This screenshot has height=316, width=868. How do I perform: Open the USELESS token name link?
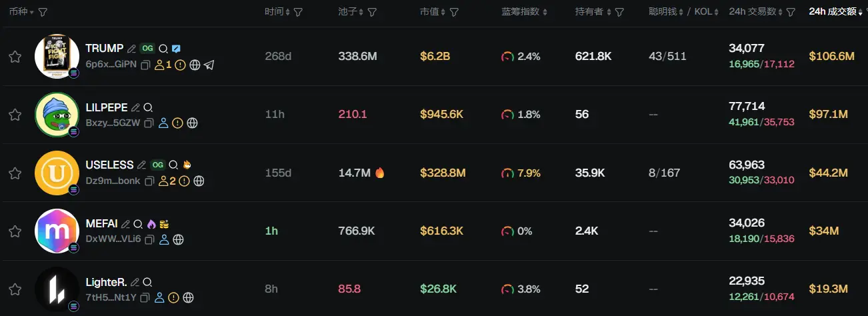tap(110, 165)
